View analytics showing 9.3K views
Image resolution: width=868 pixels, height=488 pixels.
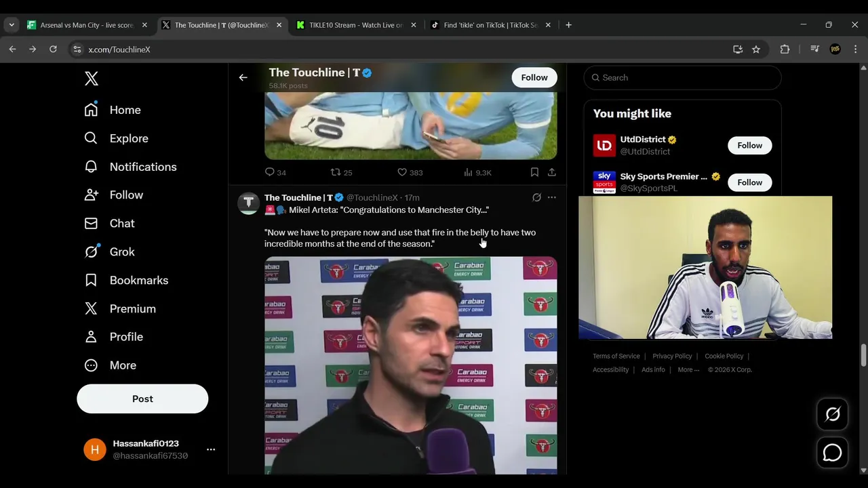point(477,172)
